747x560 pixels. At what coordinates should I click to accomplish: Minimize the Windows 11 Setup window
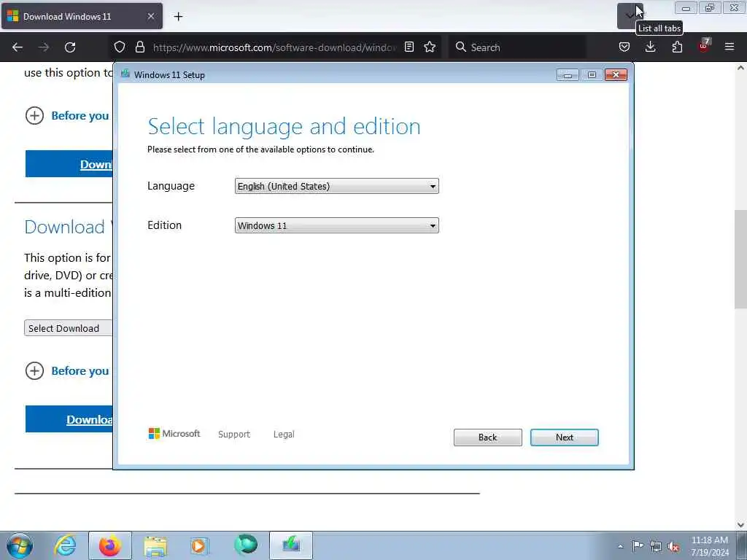pos(568,75)
